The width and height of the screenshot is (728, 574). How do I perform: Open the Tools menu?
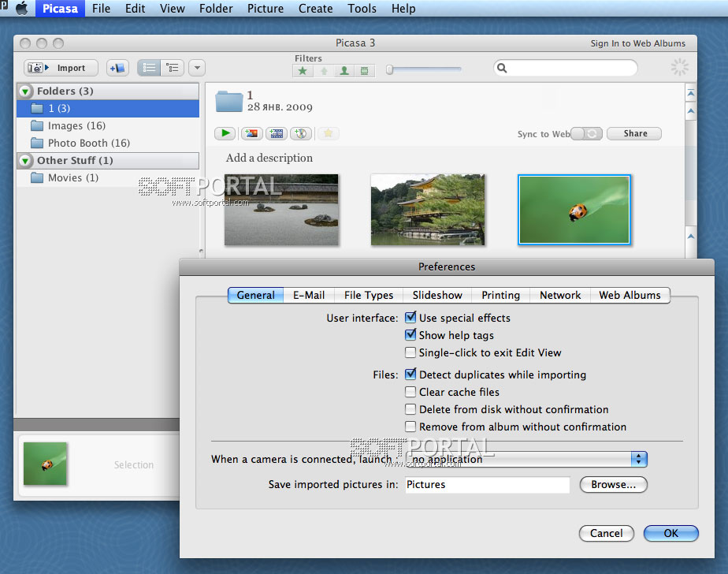(x=362, y=9)
